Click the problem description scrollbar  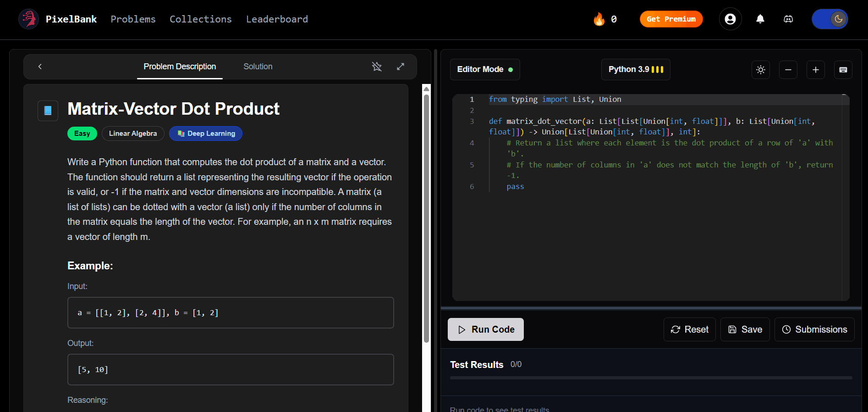(426, 219)
